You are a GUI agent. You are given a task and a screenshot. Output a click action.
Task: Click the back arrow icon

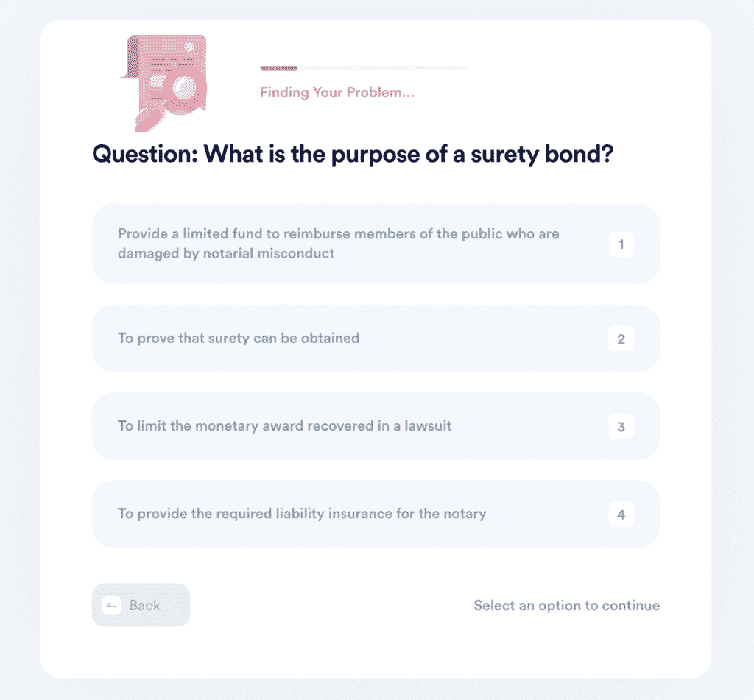112,605
